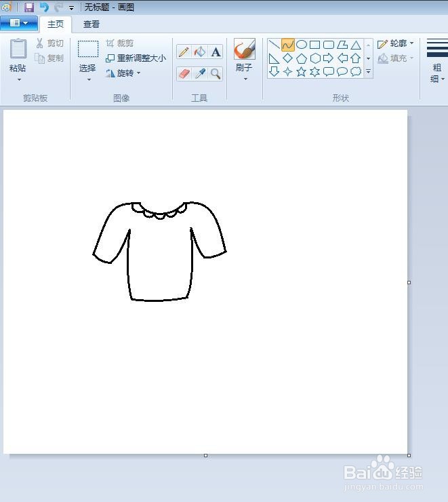The image size is (448, 502).
Task: Select the Fill with color bucket tool
Action: (200, 52)
